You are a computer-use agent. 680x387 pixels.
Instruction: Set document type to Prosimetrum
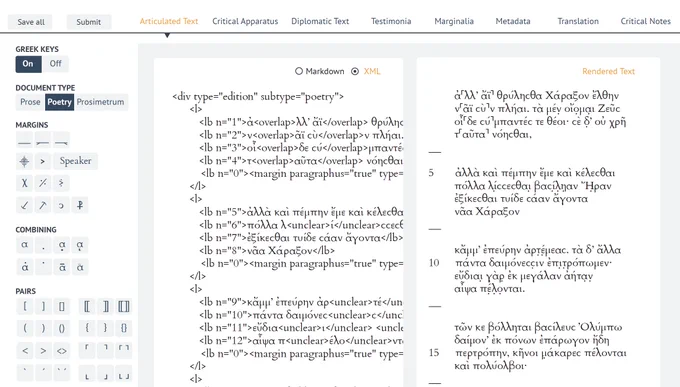click(x=101, y=102)
